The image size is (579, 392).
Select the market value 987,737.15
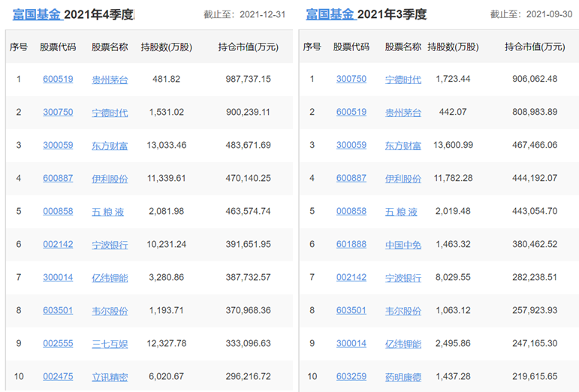tap(248, 79)
